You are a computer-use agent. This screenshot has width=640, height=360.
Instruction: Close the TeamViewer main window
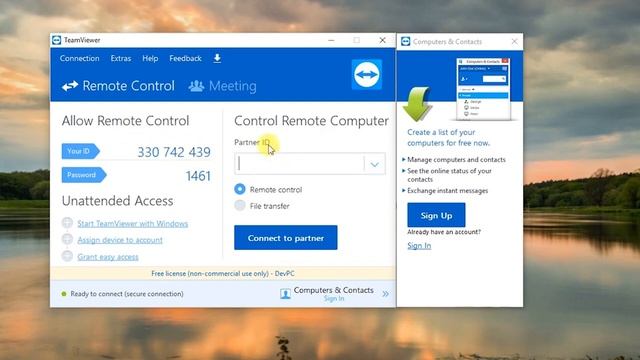pos(382,40)
